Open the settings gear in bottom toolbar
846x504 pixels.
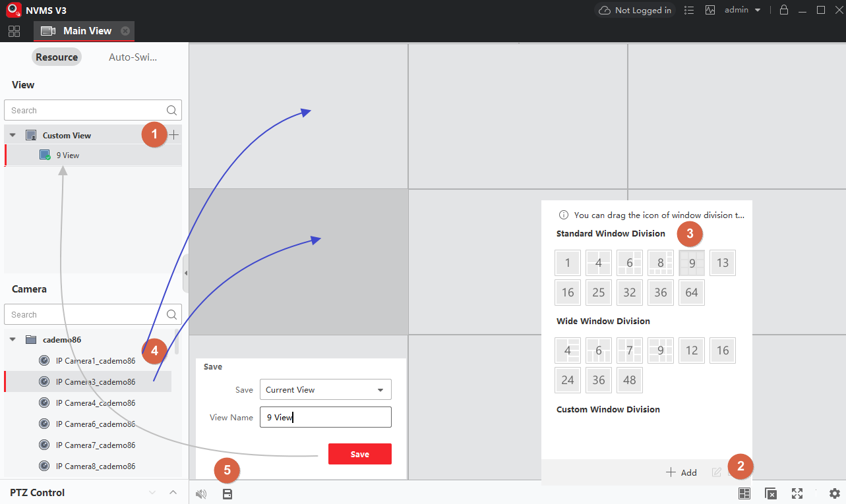(x=834, y=493)
